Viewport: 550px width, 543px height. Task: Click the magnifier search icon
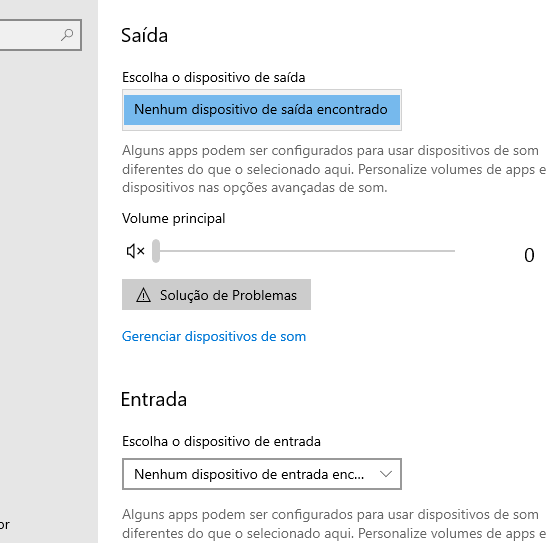click(x=67, y=35)
